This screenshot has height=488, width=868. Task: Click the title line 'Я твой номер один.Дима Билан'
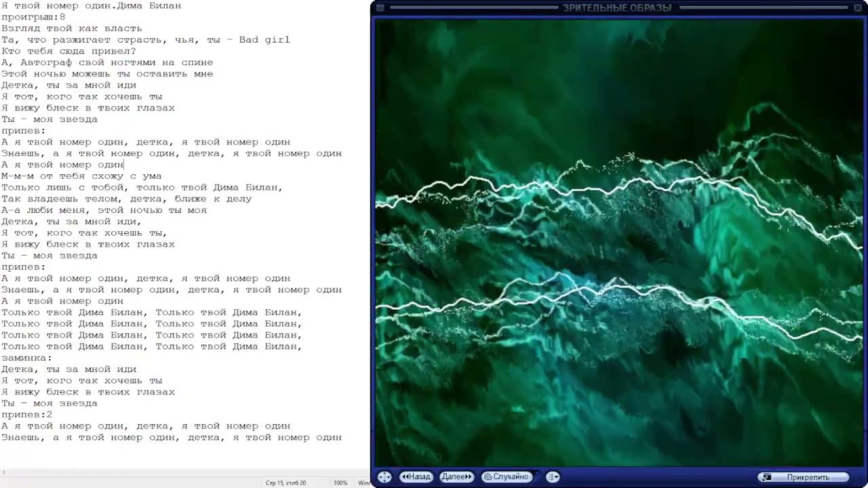tap(92, 5)
